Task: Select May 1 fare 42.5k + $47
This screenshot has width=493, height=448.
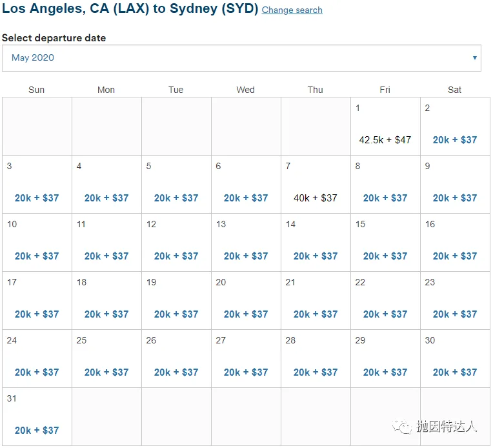Action: pos(385,140)
